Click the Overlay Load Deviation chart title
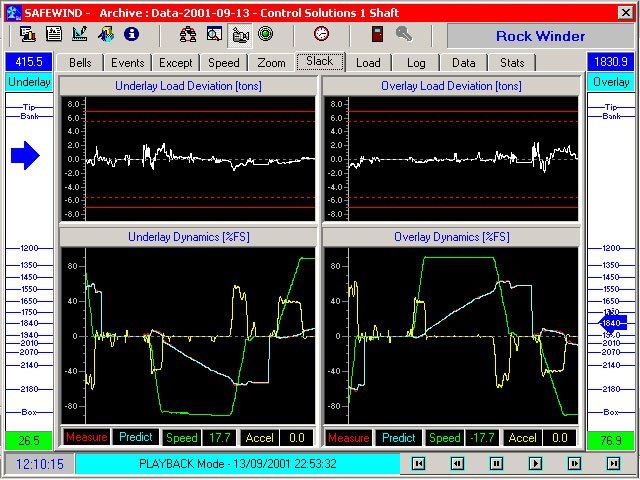640x480 pixels. point(451,86)
